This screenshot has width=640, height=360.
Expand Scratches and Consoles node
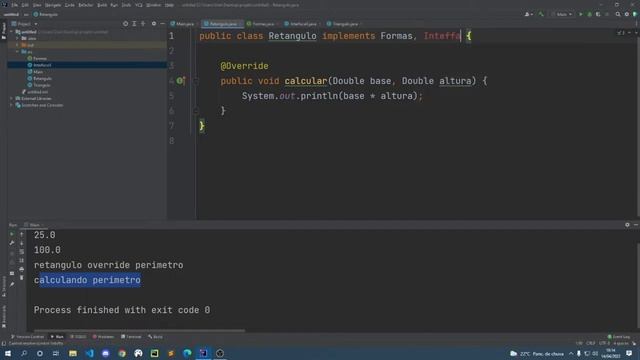pyautogui.click(x=11, y=105)
